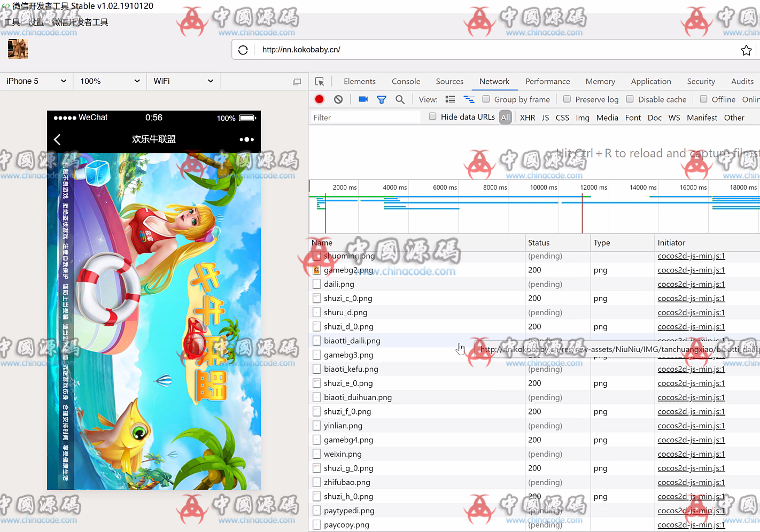Open the three-dot menu in simulator
Viewport: 760px width, 532px height.
(x=246, y=139)
